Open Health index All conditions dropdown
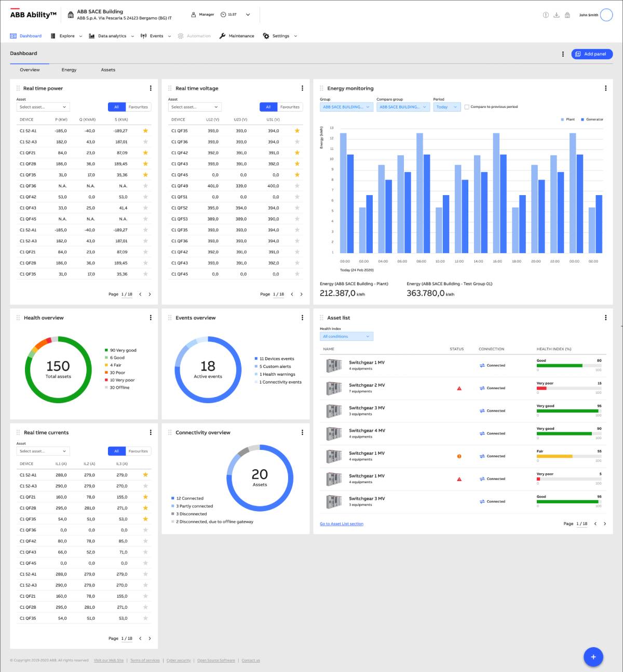This screenshot has height=672, width=623. (x=346, y=336)
